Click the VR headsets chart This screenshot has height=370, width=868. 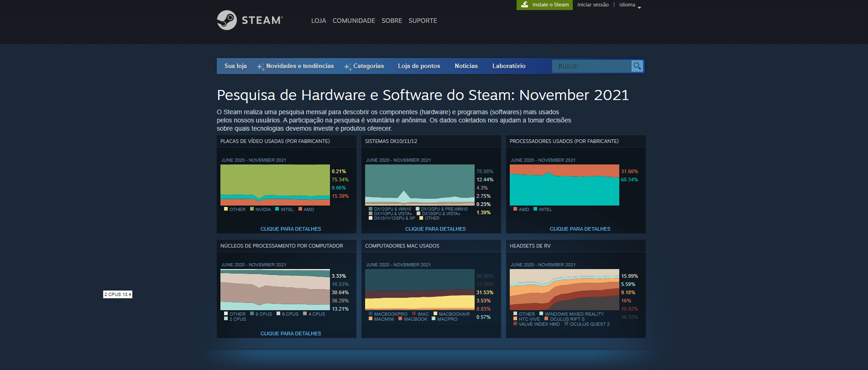[565, 290]
